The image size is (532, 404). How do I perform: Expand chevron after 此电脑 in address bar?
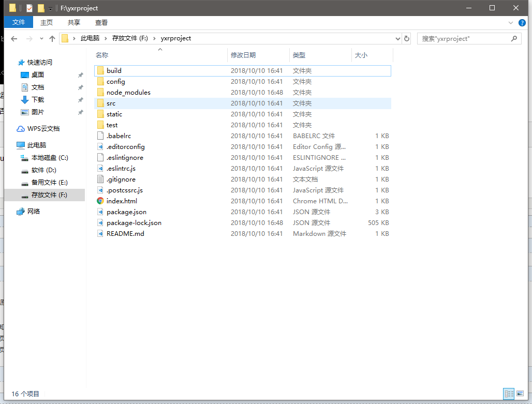[x=106, y=38]
